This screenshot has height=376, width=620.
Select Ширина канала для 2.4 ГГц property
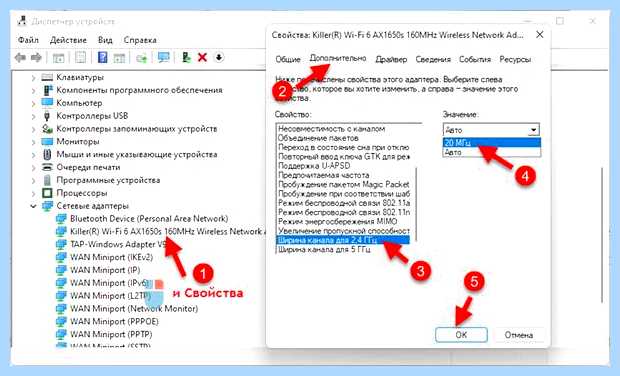342,240
